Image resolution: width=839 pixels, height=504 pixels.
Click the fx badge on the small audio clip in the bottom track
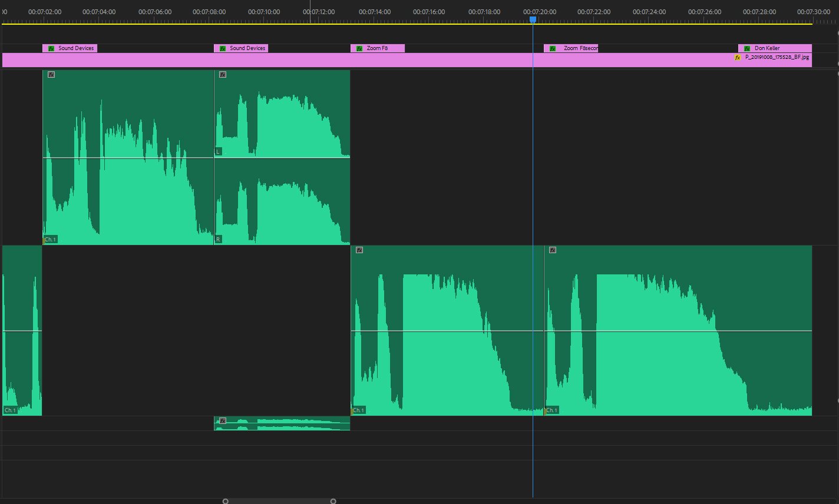(x=223, y=421)
